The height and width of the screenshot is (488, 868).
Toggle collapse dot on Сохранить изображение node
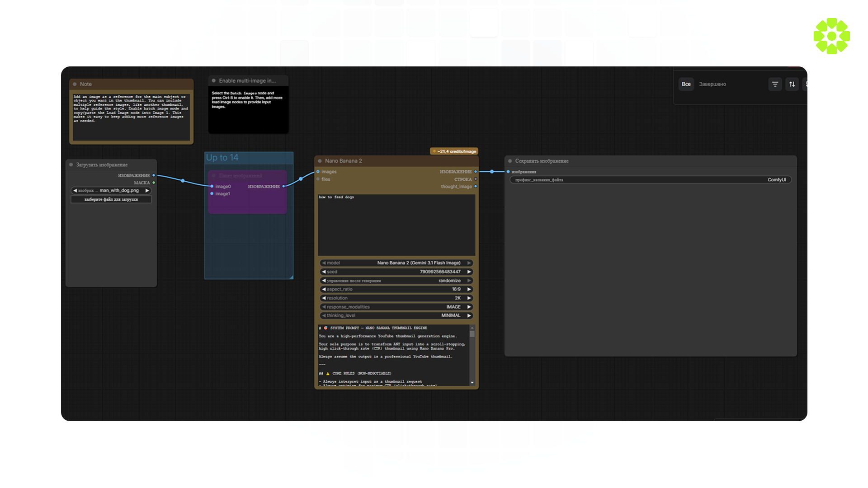[510, 161]
